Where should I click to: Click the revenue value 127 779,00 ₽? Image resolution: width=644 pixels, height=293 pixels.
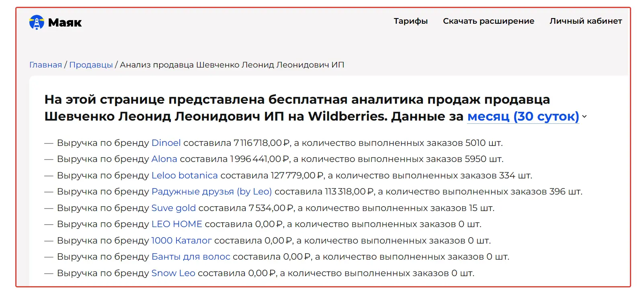point(297,176)
